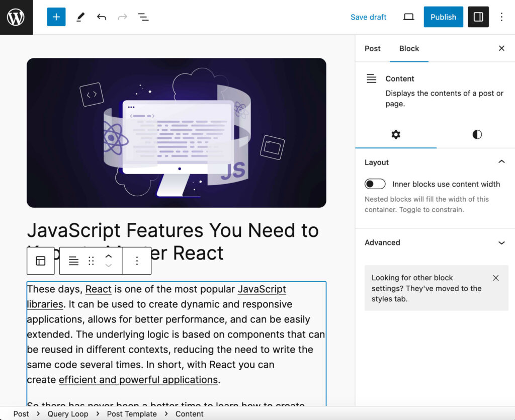The image size is (515, 420).
Task: Open the block inserter
Action: click(56, 17)
